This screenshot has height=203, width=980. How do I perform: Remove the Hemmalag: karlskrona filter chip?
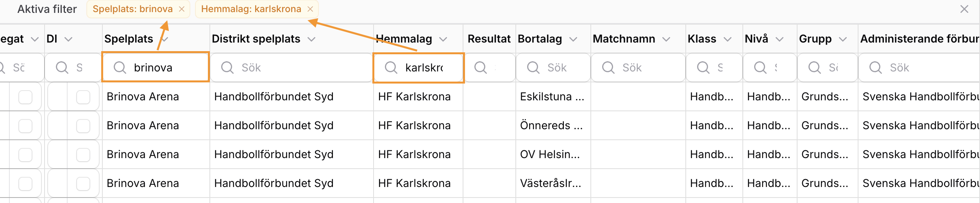coord(310,9)
